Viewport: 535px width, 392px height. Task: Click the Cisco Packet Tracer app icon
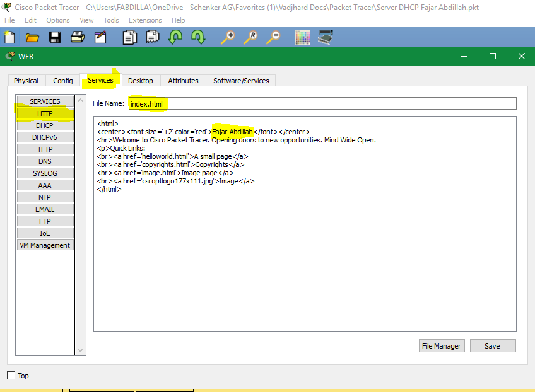click(6, 7)
